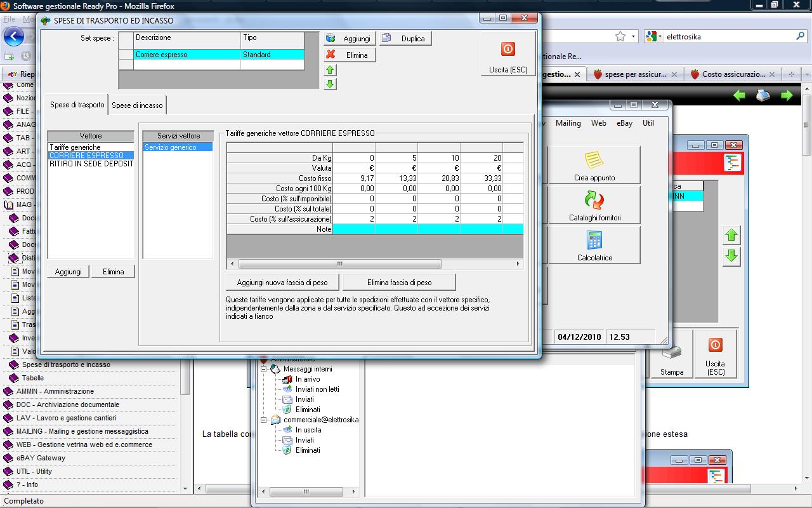Open the eBAY Gateway sidebar section
The width and height of the screenshot is (812, 508).
(x=41, y=458)
